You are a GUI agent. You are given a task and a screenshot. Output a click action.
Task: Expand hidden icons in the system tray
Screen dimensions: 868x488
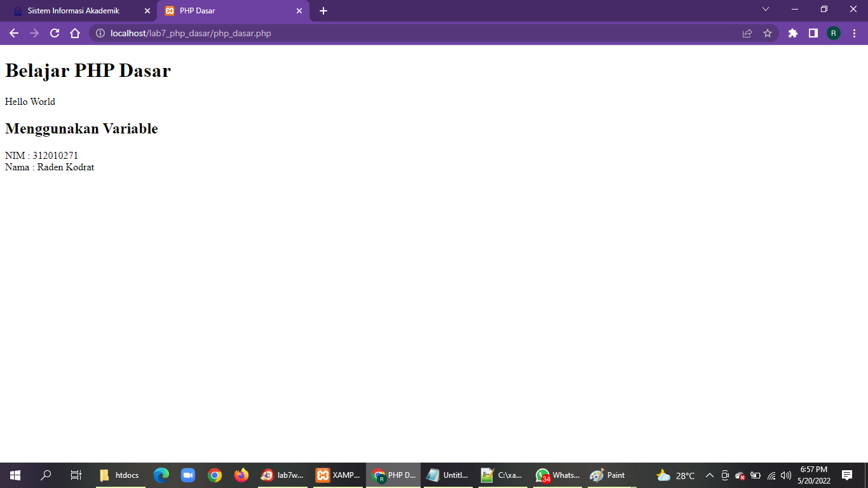coord(710,475)
